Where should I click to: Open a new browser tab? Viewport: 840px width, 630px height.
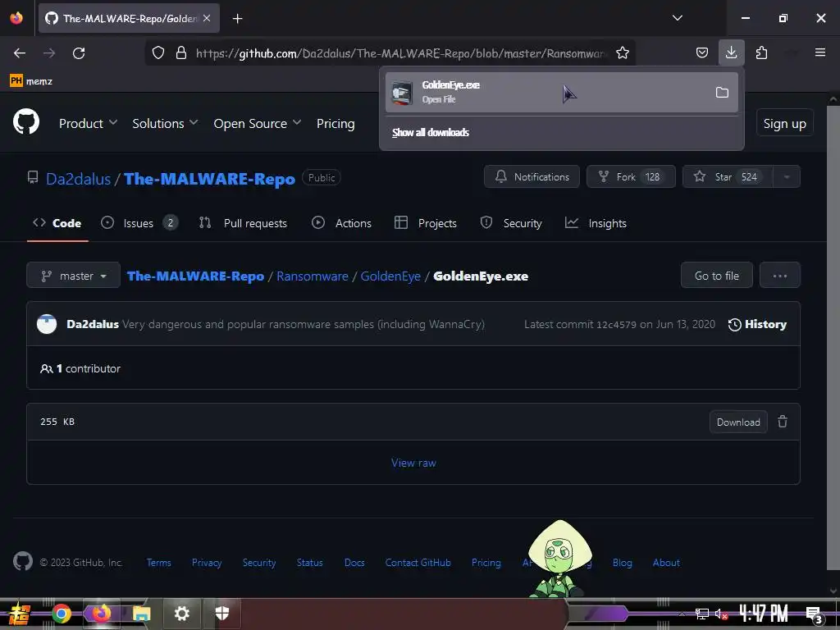click(x=237, y=19)
